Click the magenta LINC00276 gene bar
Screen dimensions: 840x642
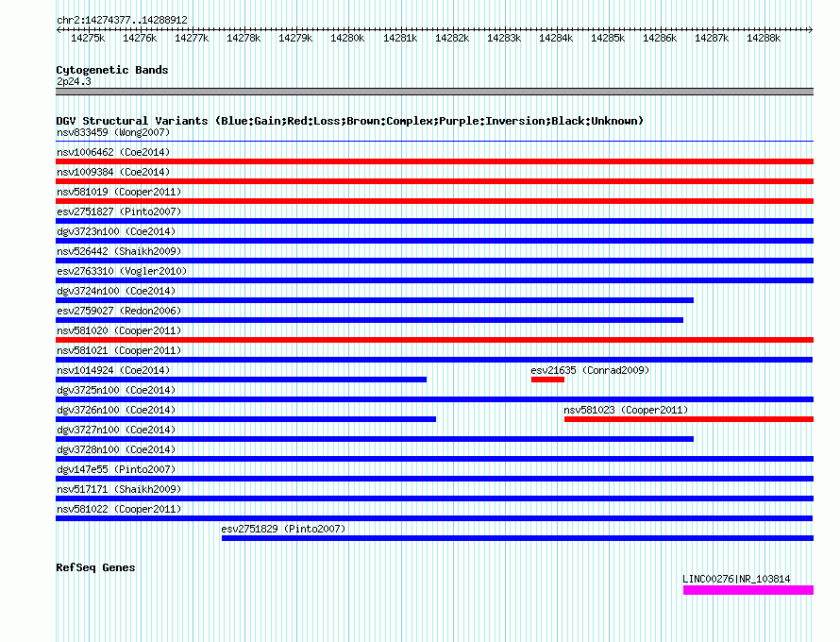pyautogui.click(x=748, y=590)
